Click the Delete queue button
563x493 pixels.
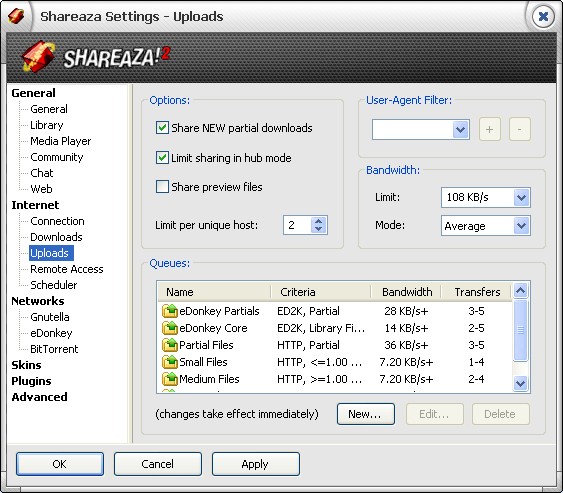click(x=500, y=414)
